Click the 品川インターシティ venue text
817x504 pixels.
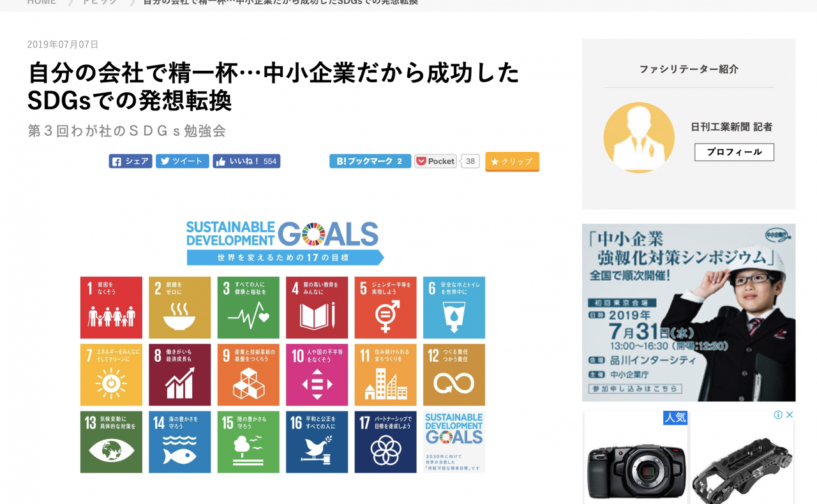point(654,360)
